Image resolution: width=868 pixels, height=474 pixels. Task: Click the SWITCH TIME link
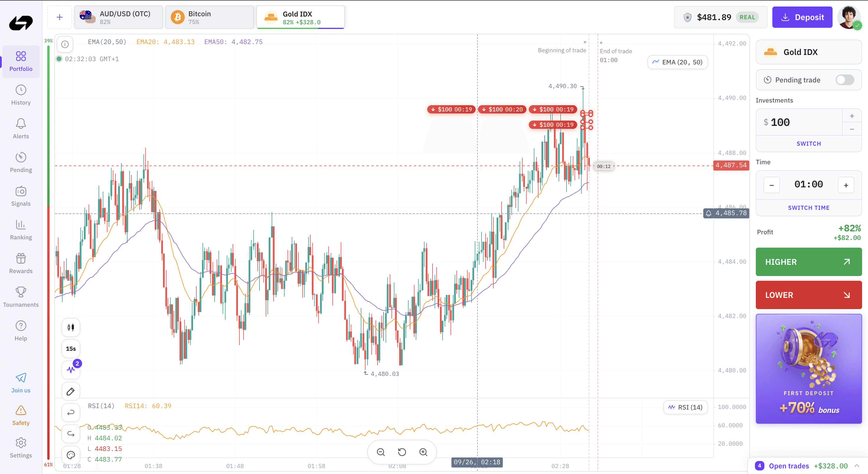pos(809,208)
